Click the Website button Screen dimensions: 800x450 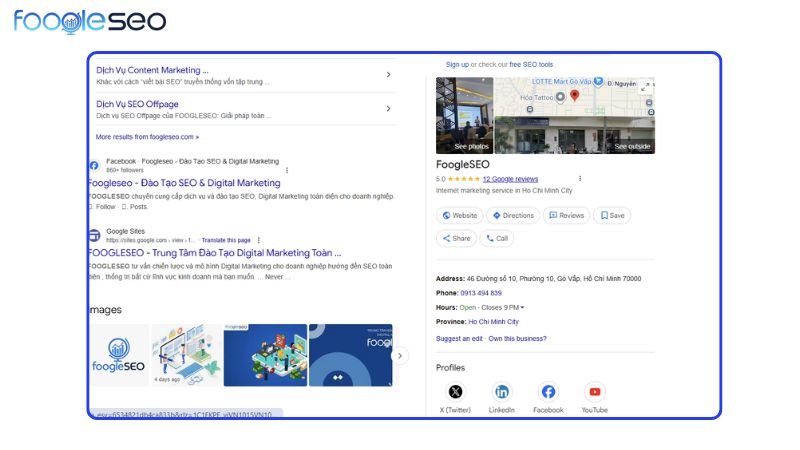tap(459, 215)
